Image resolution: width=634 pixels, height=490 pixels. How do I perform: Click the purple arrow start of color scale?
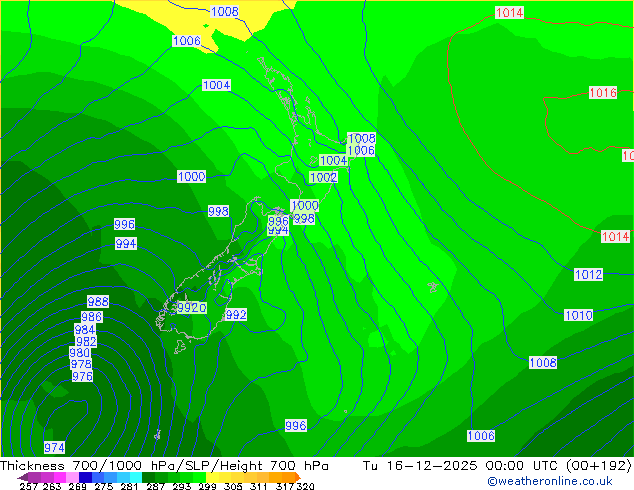[22, 477]
